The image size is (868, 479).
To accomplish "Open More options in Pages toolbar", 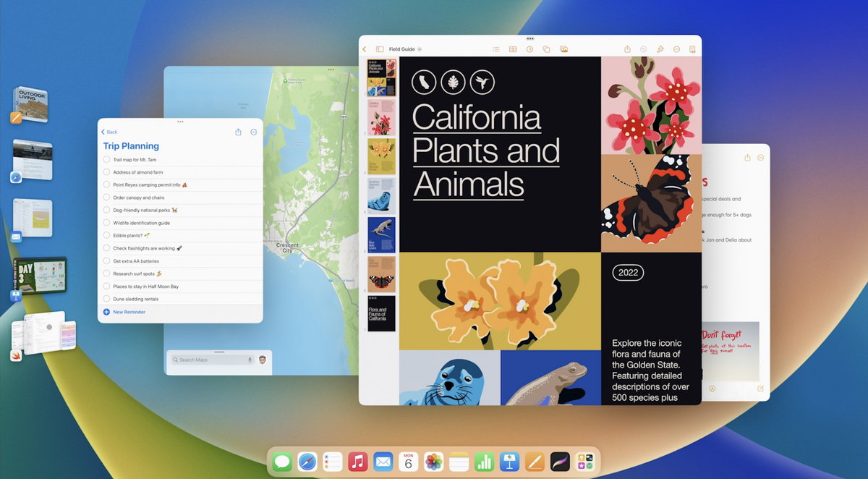I will tap(676, 49).
